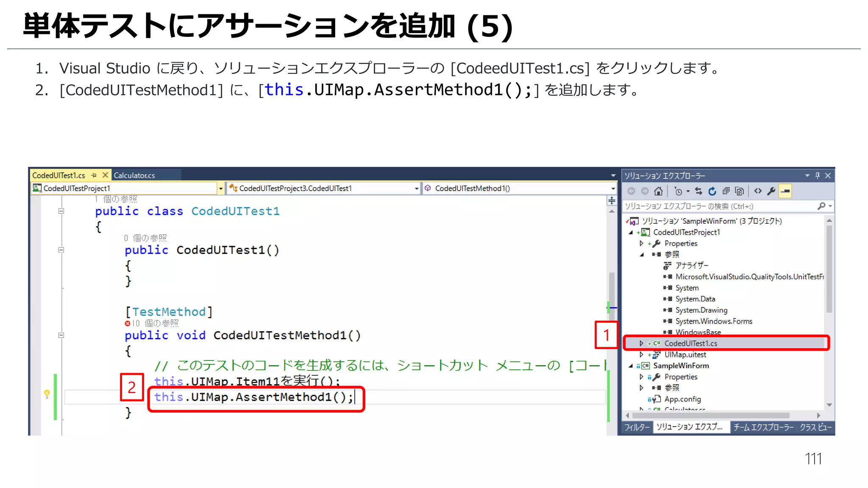868x488 pixels.
Task: Select the CodedUITest1.cs editor tab
Action: pyautogui.click(x=58, y=175)
